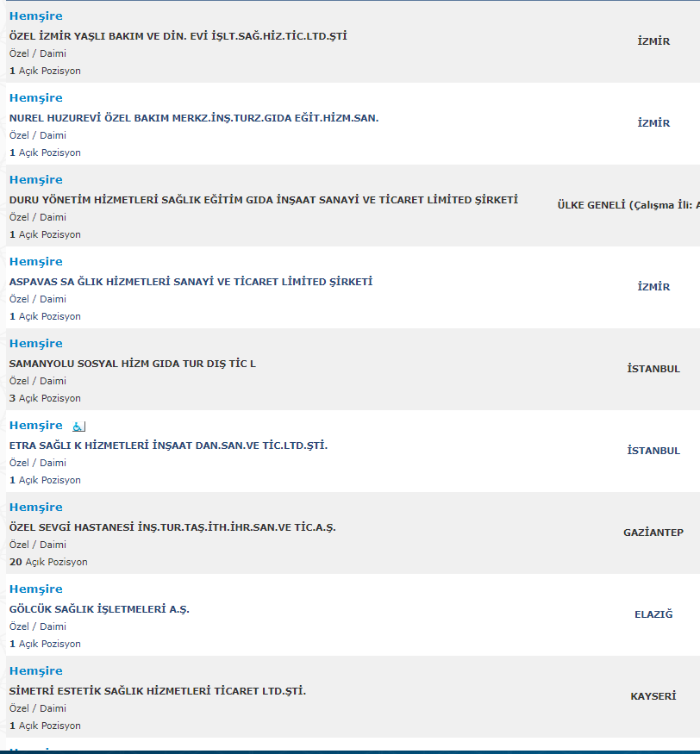This screenshot has width=700, height=754.
Task: Open Hemşire listing for Samanyolu Sosyal Hizm
Action: (36, 344)
